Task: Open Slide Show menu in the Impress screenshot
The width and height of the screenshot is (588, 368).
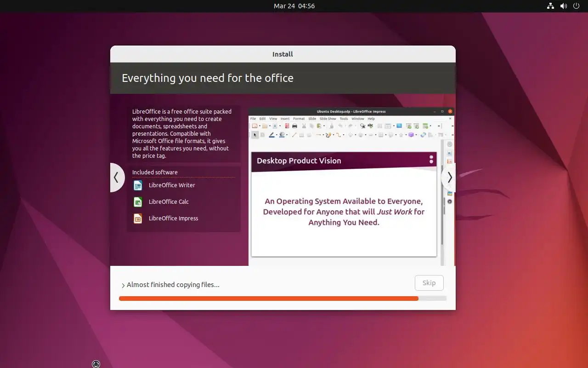Action: [328, 119]
